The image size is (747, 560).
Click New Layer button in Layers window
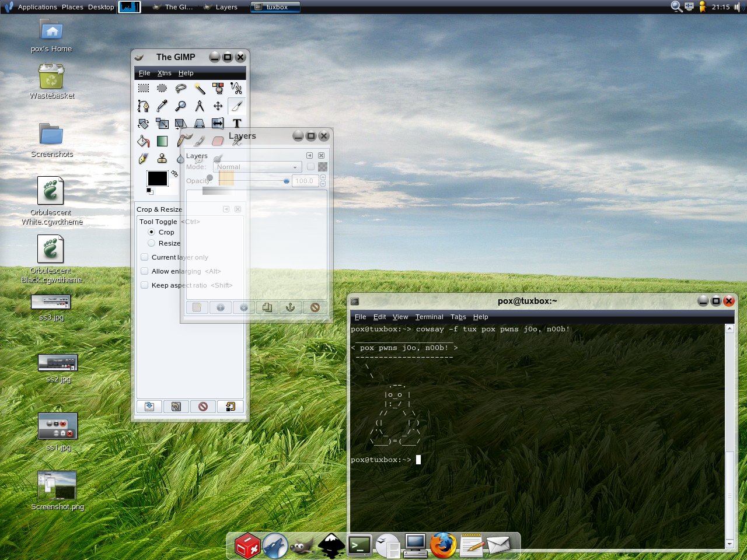point(197,307)
